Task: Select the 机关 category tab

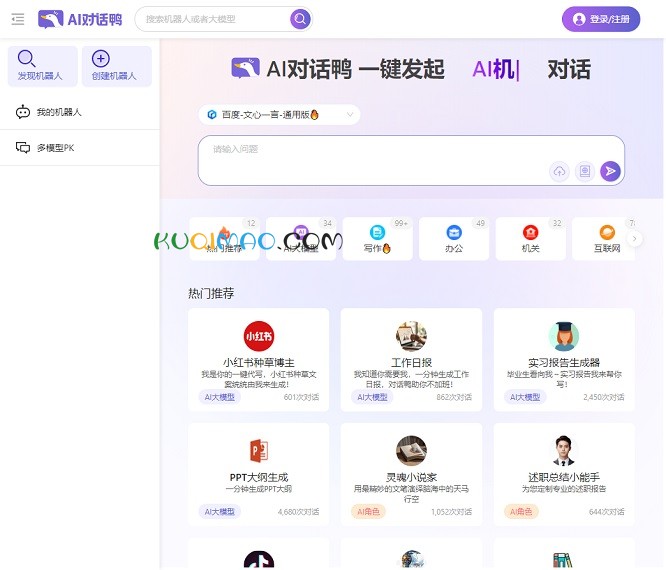Action: click(531, 239)
